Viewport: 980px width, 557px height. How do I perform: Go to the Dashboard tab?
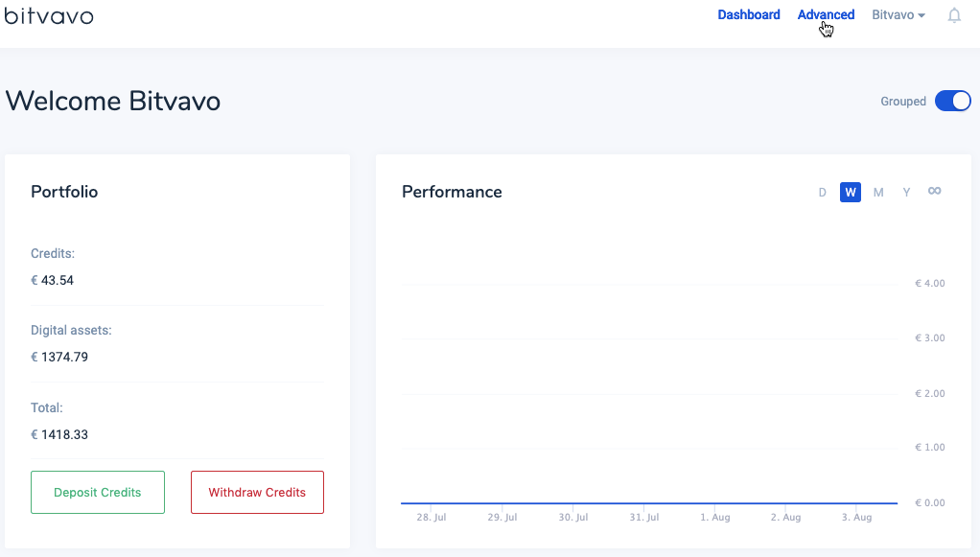pyautogui.click(x=748, y=15)
